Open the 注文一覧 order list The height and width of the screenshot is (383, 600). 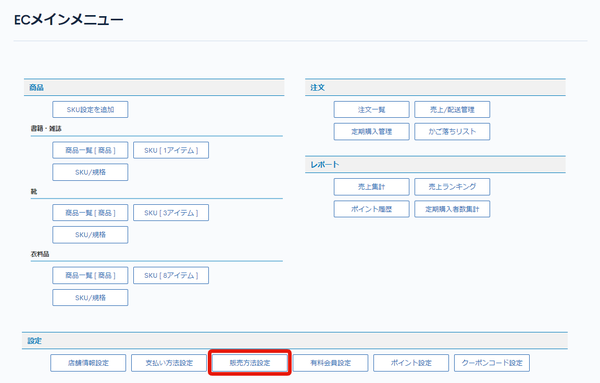tap(372, 109)
